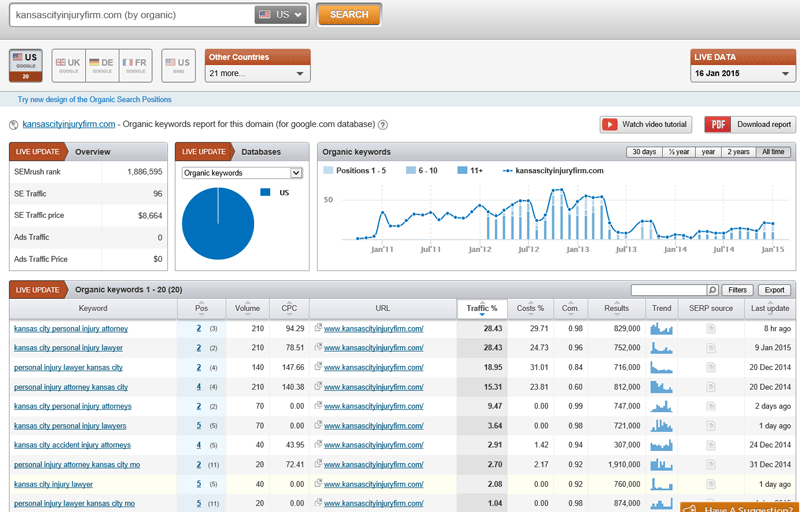Select the DE Google database tab
800x512 pixels.
point(102,66)
